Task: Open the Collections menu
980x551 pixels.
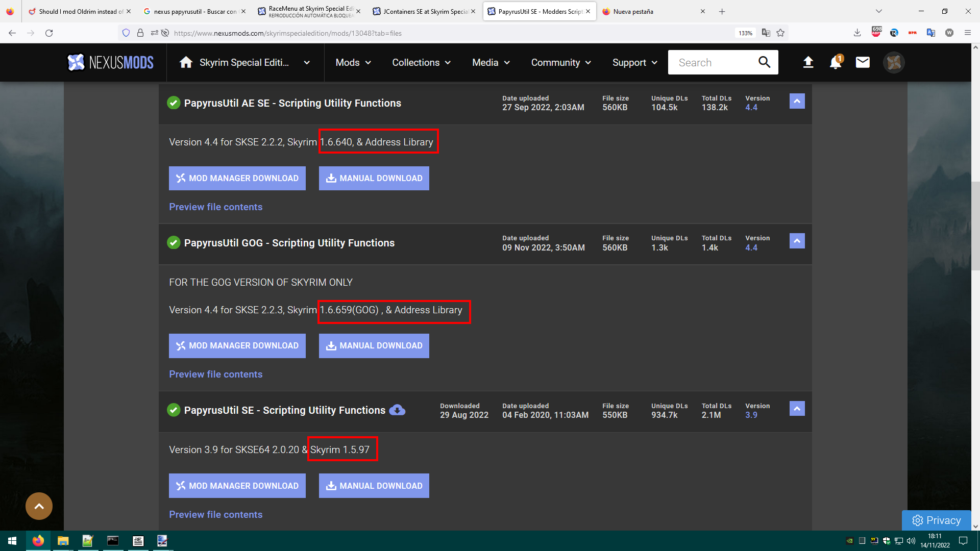Action: tap(421, 62)
